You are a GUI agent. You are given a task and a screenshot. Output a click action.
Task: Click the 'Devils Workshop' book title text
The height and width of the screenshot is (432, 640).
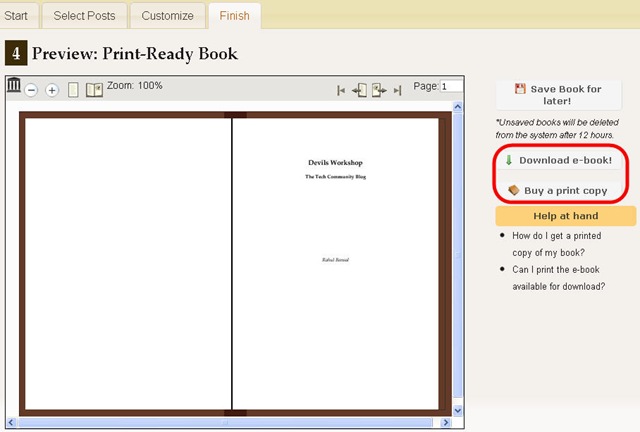click(336, 163)
